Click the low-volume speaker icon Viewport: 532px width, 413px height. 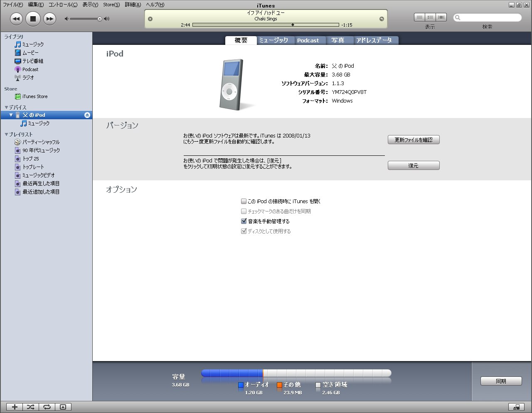(x=66, y=19)
